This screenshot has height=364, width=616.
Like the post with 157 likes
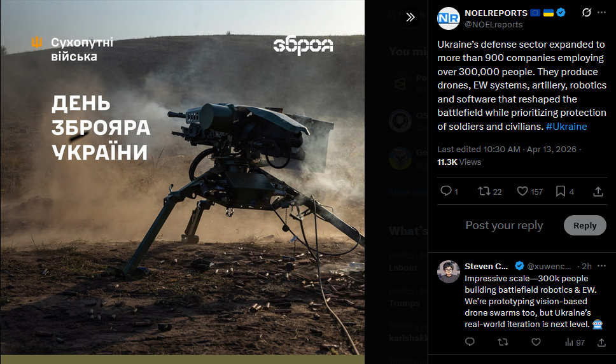(x=529, y=192)
